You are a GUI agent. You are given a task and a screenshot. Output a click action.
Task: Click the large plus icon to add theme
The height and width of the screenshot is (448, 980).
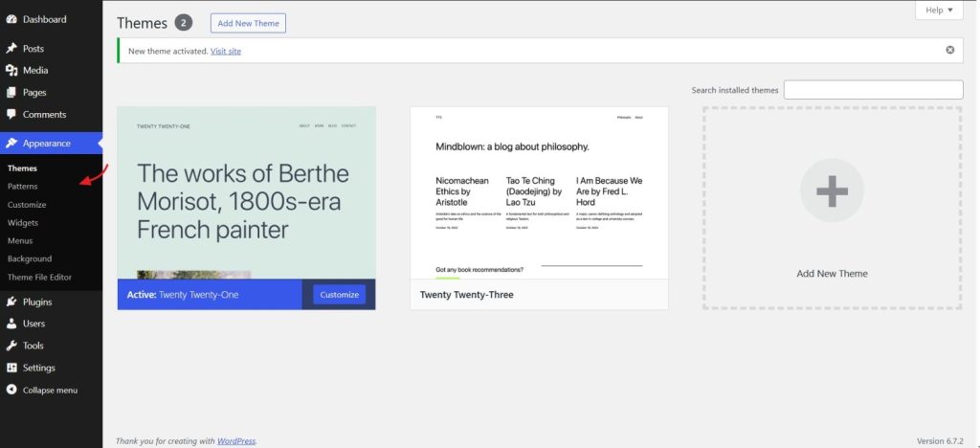click(832, 190)
